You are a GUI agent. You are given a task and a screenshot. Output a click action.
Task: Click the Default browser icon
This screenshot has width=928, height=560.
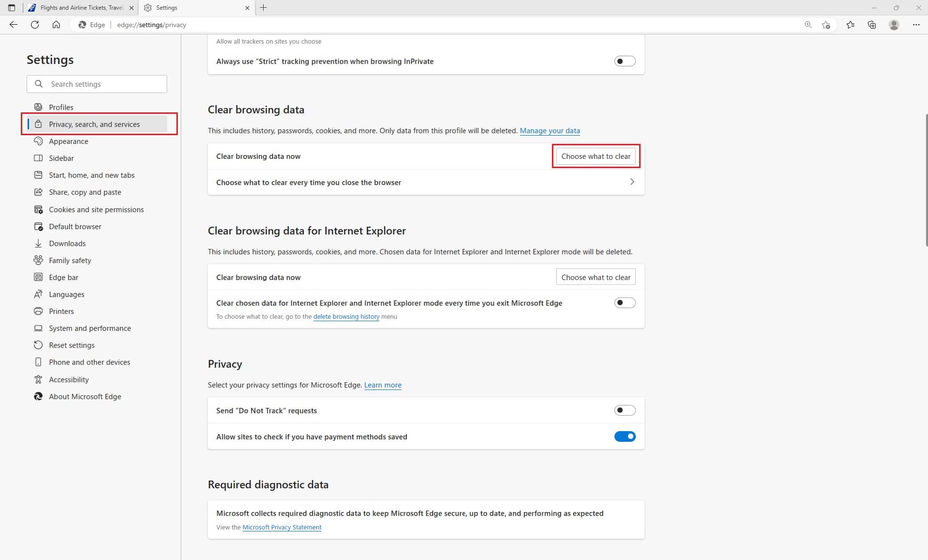pyautogui.click(x=38, y=226)
